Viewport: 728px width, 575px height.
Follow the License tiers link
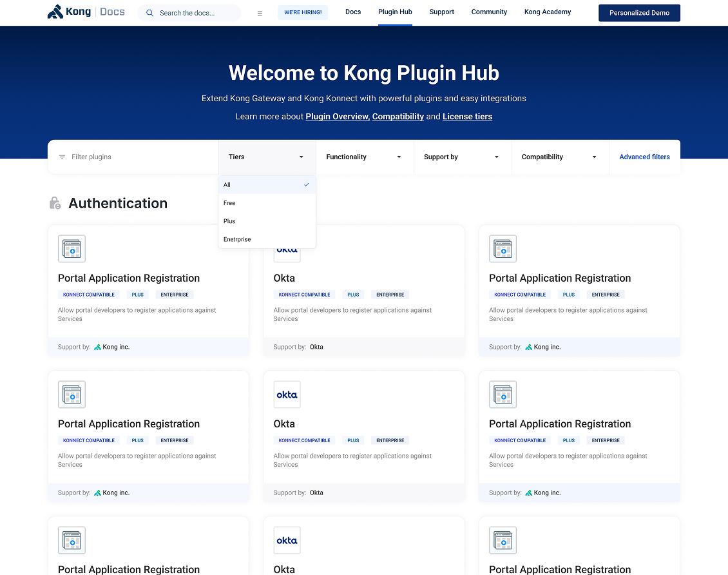click(x=467, y=117)
